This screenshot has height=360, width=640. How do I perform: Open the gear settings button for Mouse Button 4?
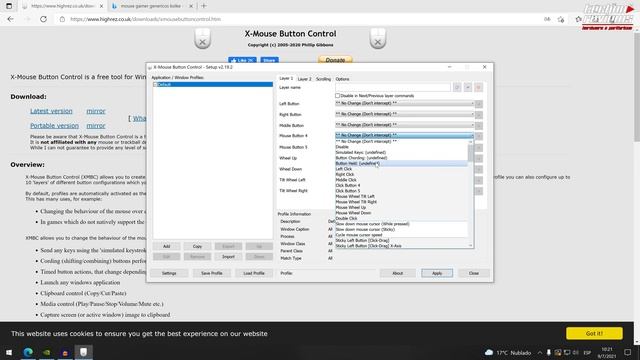click(479, 136)
